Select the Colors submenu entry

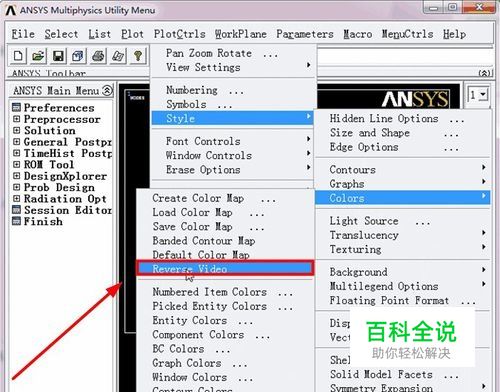(x=403, y=198)
